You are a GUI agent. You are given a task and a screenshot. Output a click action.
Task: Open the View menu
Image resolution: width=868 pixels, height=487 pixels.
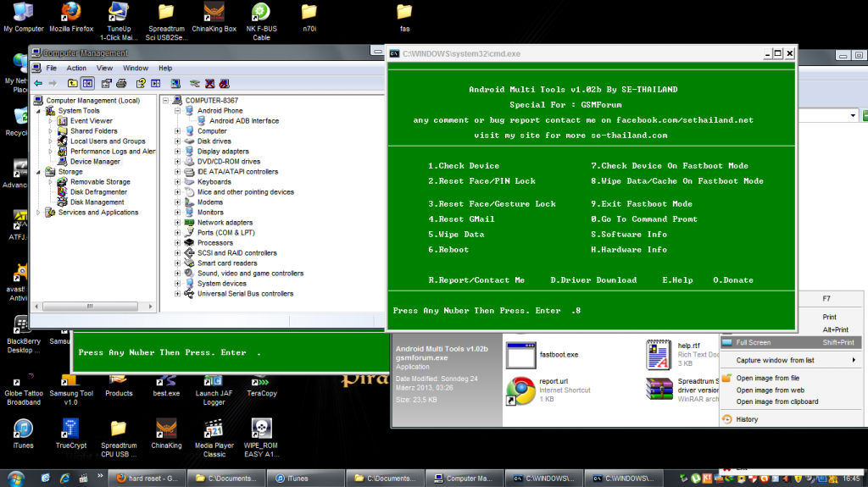pos(104,68)
